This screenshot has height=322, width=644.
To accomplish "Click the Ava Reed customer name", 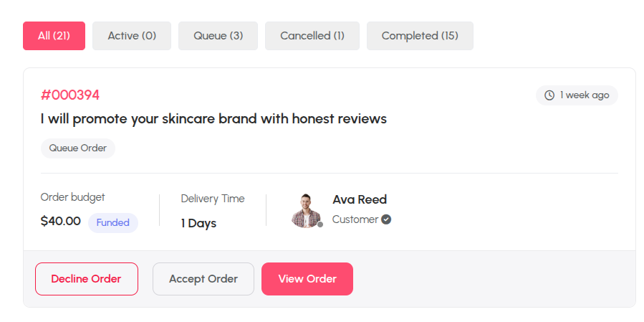I will tap(360, 199).
